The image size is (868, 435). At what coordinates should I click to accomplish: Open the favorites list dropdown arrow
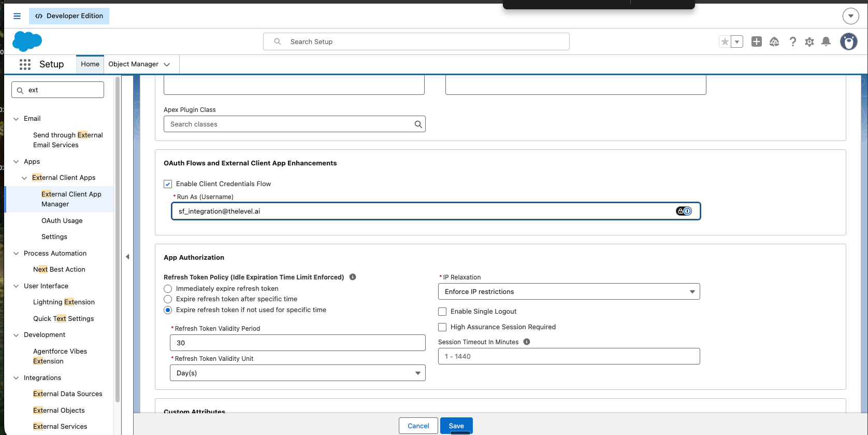[737, 41]
